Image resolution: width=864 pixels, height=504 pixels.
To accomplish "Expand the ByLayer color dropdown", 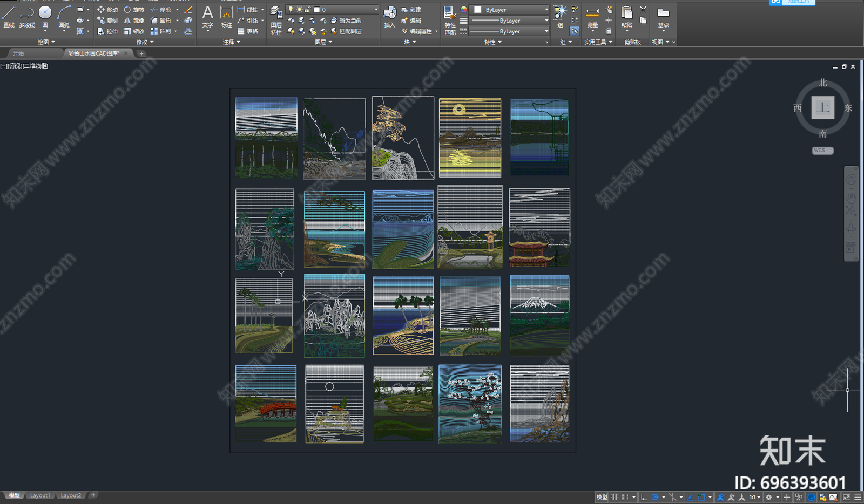I will point(546,10).
